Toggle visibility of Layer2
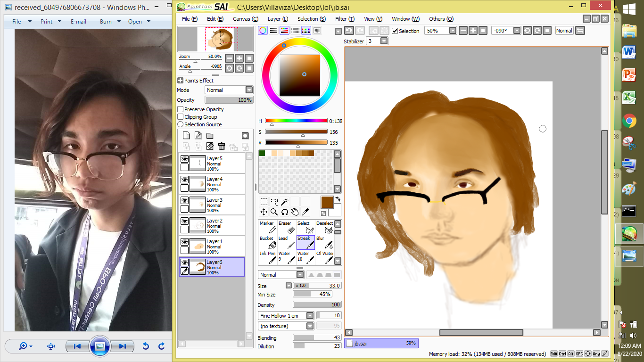Screen dimensions: 644x362 click(184, 221)
